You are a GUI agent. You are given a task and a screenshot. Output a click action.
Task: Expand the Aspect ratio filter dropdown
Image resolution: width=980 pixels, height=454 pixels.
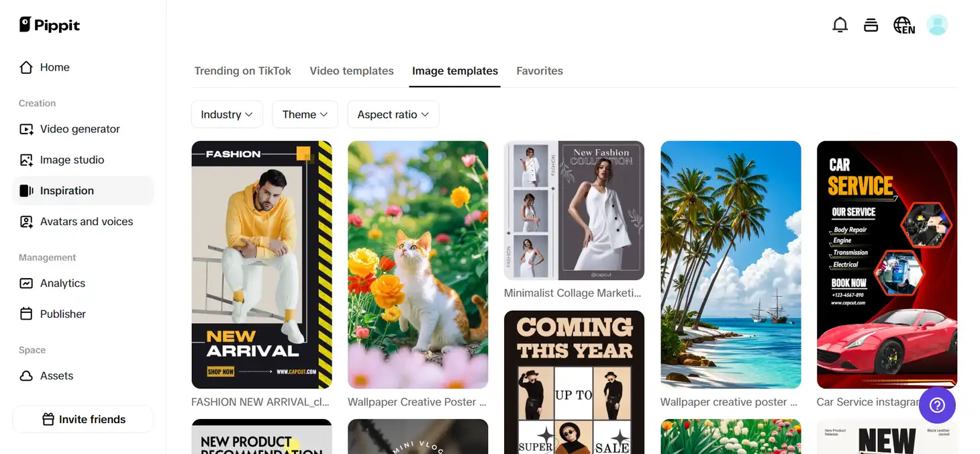coord(393,114)
